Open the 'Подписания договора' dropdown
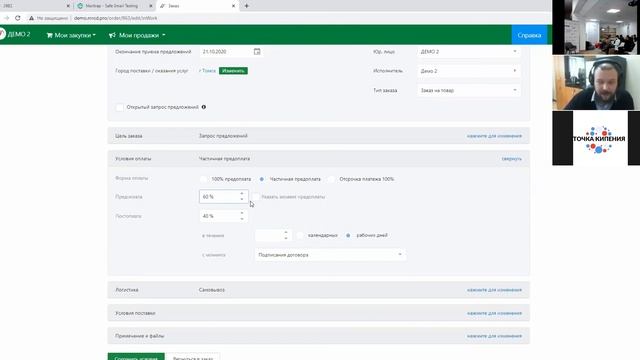 tap(330, 255)
